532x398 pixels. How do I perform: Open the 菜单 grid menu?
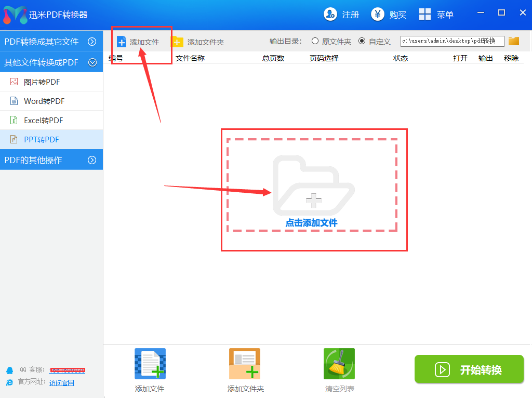pyautogui.click(x=425, y=15)
